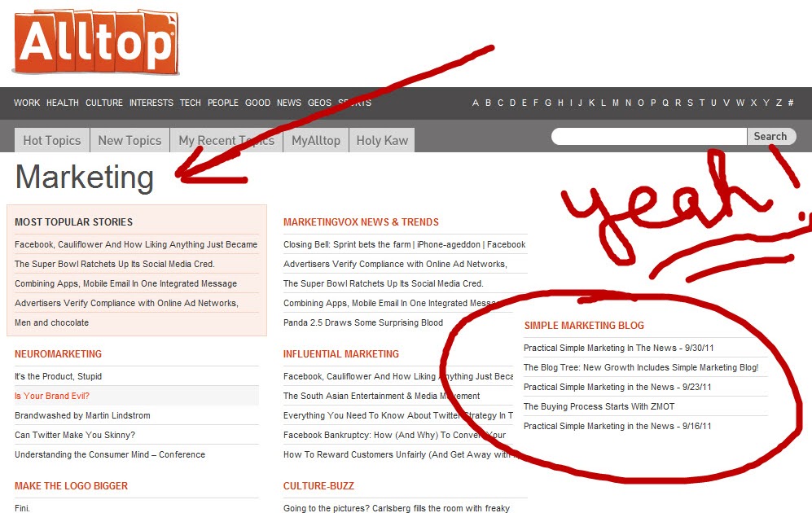This screenshot has height=513, width=812.
Task: Open the HEALTH navigation item
Action: pyautogui.click(x=63, y=103)
